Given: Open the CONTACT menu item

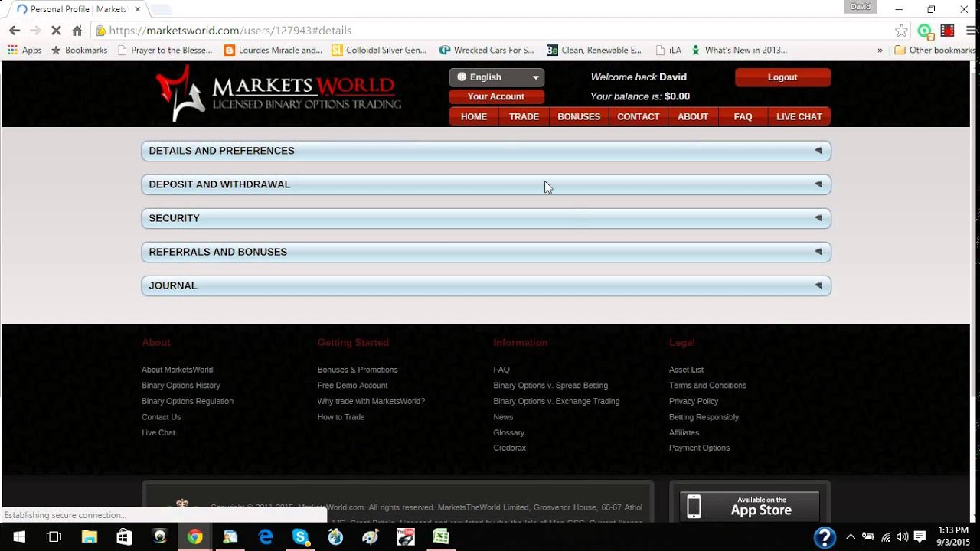Looking at the screenshot, I should pos(638,117).
